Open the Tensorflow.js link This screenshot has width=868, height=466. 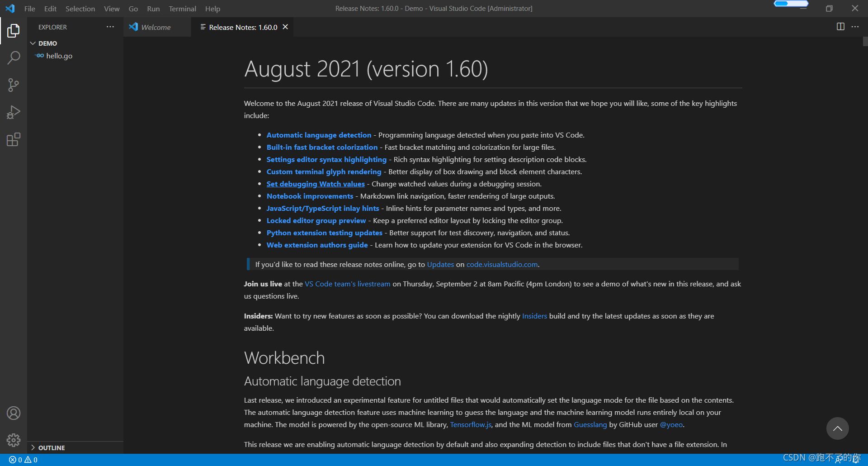coord(470,424)
